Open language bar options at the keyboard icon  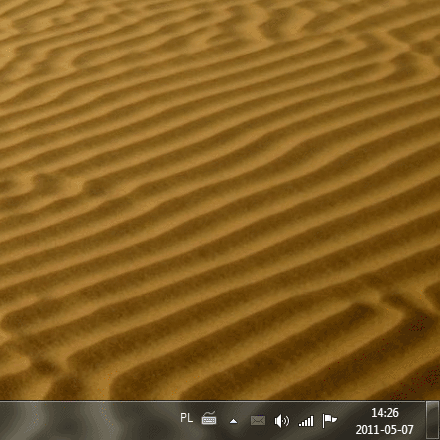[x=209, y=418]
